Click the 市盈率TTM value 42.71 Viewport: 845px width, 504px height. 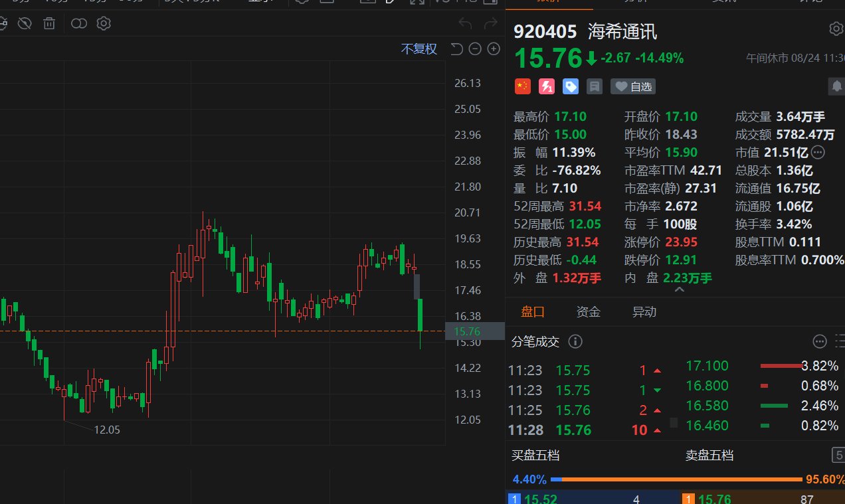coord(705,170)
